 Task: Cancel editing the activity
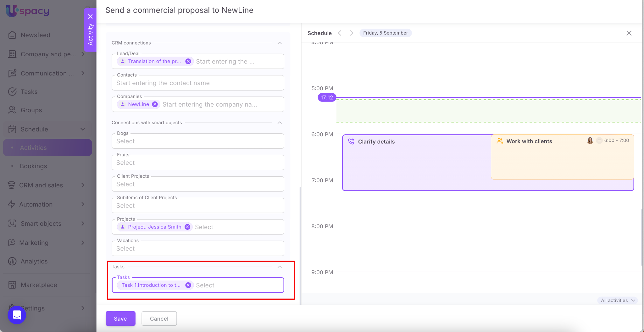tap(159, 318)
